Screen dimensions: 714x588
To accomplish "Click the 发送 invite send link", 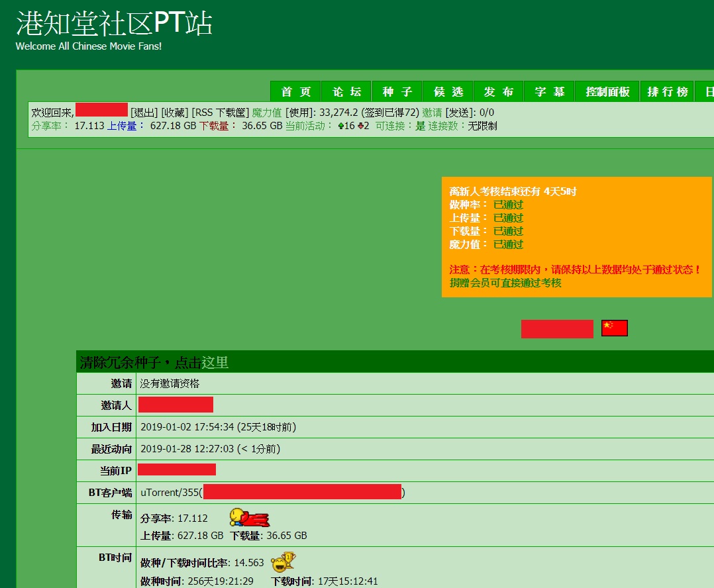I will click(x=460, y=113).
